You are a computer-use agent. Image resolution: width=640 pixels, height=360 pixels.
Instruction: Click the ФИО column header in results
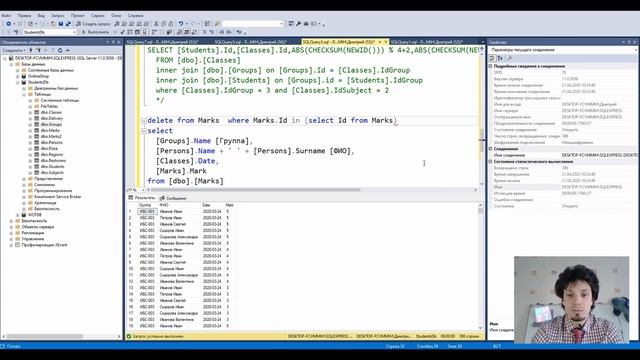pos(179,205)
